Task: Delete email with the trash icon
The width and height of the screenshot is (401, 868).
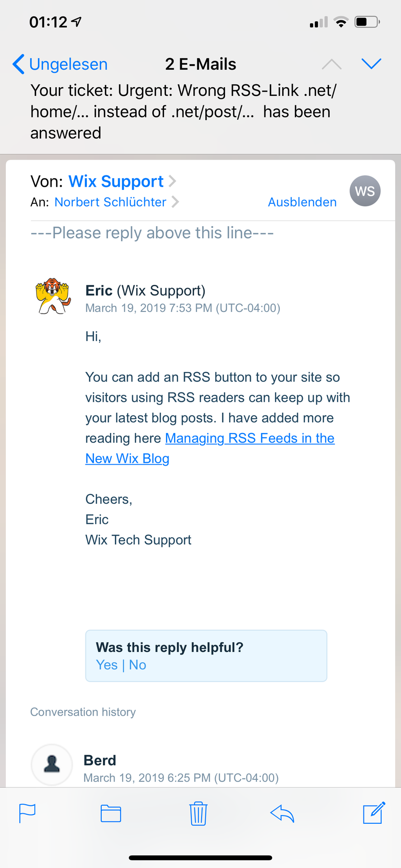Action: [x=198, y=813]
